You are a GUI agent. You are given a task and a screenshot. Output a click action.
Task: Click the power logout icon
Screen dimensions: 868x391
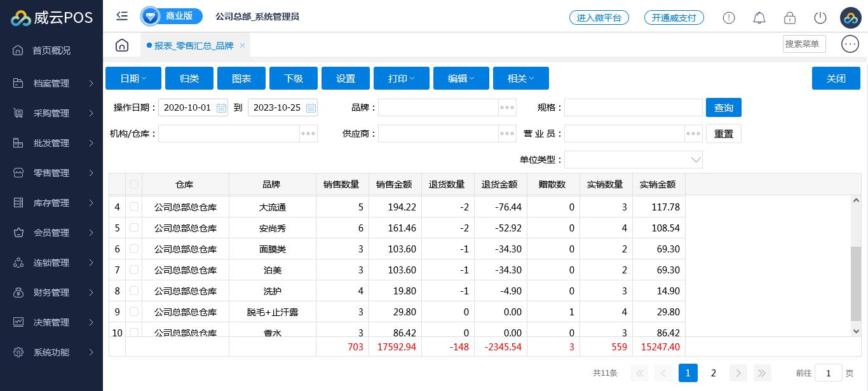[x=820, y=18]
